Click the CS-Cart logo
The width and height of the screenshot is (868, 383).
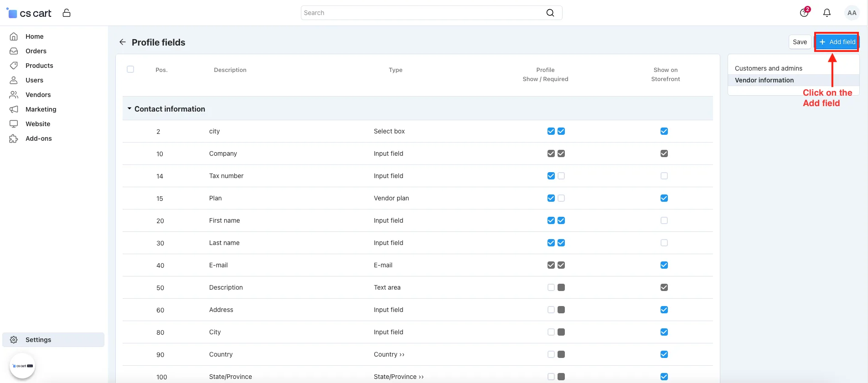[x=29, y=13]
